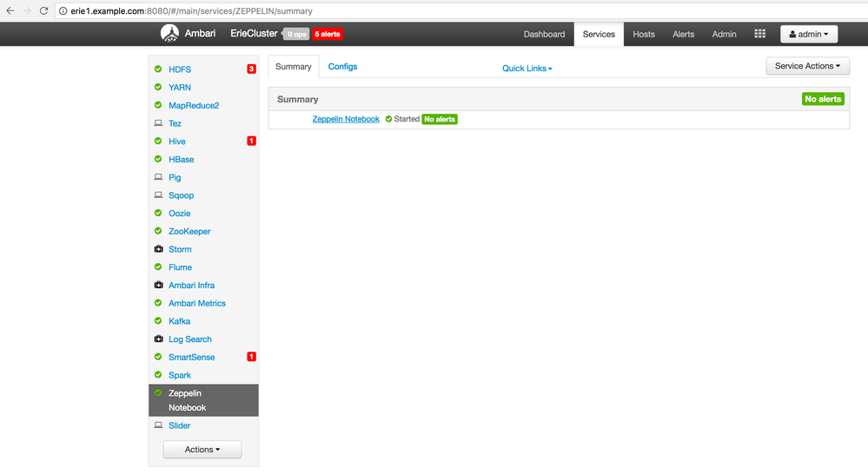Viewport: 868px width, 474px height.
Task: Open the Ambari Infra service
Action: (x=191, y=285)
